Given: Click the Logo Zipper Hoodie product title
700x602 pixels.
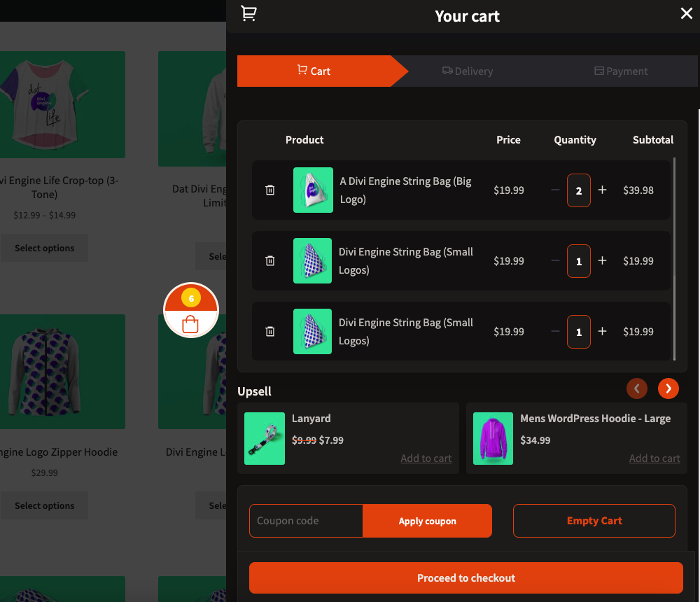Looking at the screenshot, I should click(x=59, y=452).
